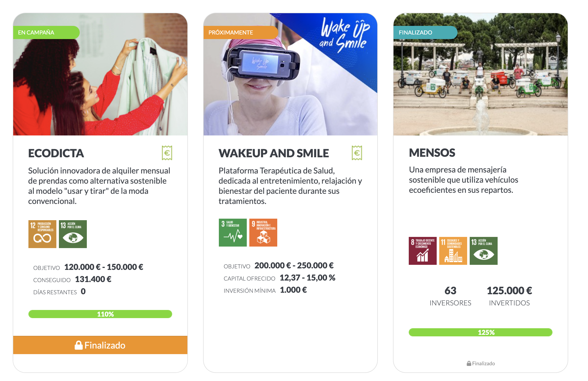Viewport: 588px width, 381px height.
Task: Select SDG 11 Ciudades Sostenibles icon
Action: [453, 251]
